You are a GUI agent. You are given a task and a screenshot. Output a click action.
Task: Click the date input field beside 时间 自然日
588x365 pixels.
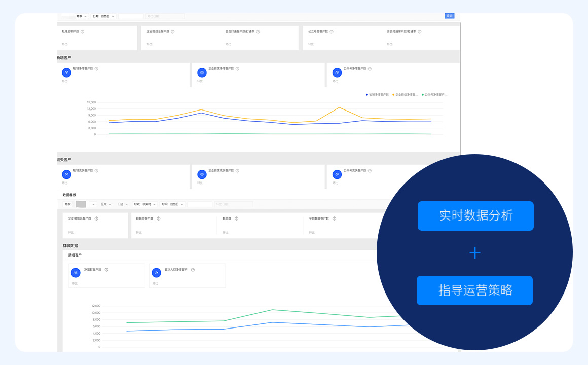coord(200,204)
